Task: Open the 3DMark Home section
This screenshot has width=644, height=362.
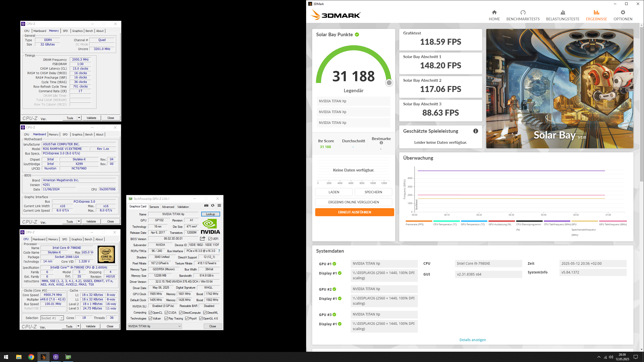Action: (x=494, y=15)
